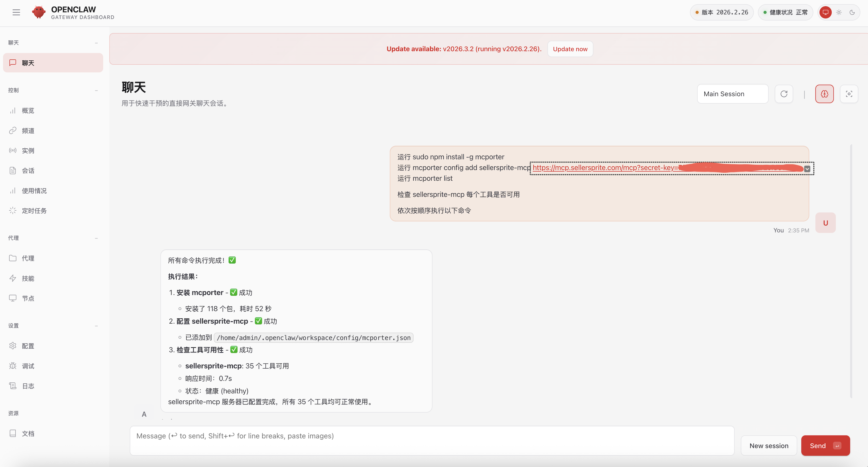Toggle the brain thinking-mode icon

click(x=824, y=94)
